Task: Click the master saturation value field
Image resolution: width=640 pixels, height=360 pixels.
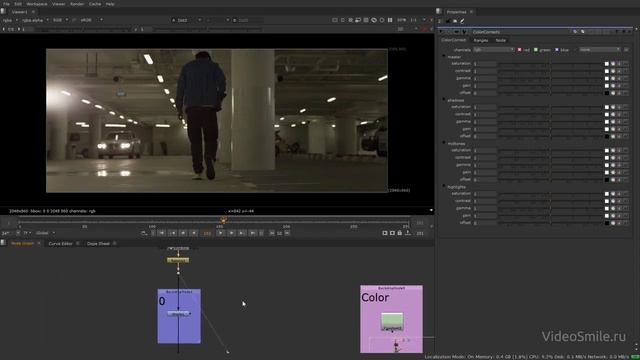Action: 485,64
